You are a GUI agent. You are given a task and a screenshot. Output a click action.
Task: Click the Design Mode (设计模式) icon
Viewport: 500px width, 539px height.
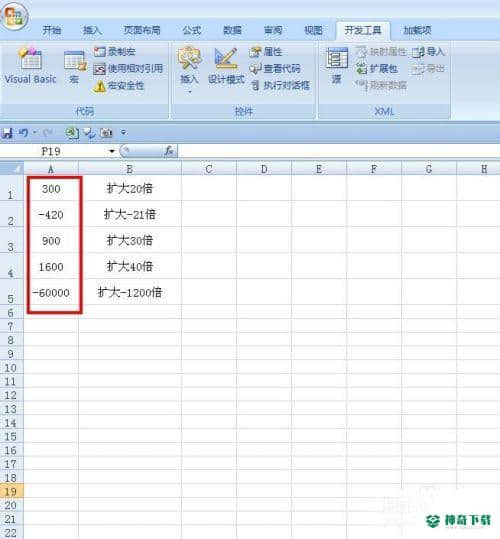226,66
